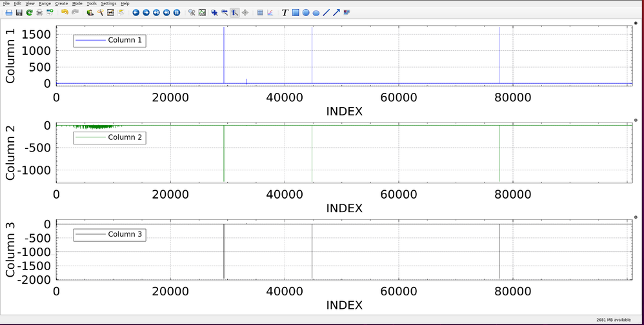Screen dimensions: 644x325
Task: Click the INDEX label under Column 3 plot
Action: 344,305
